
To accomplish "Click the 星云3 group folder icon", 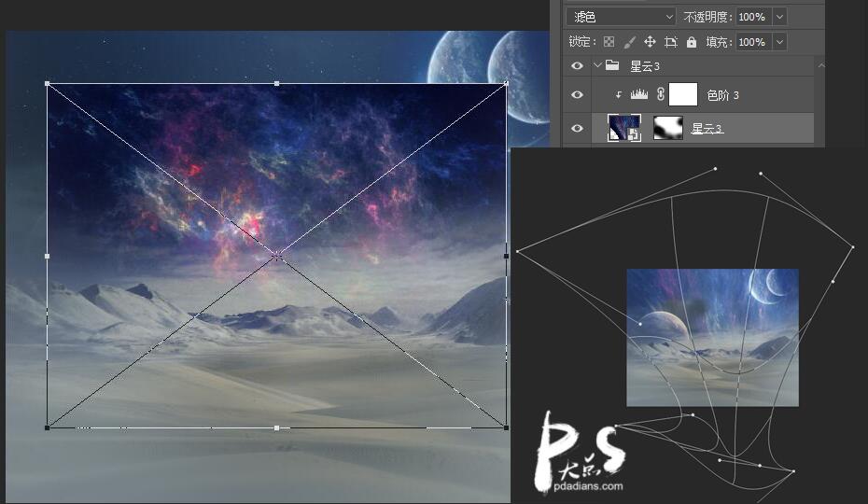I will tap(612, 65).
